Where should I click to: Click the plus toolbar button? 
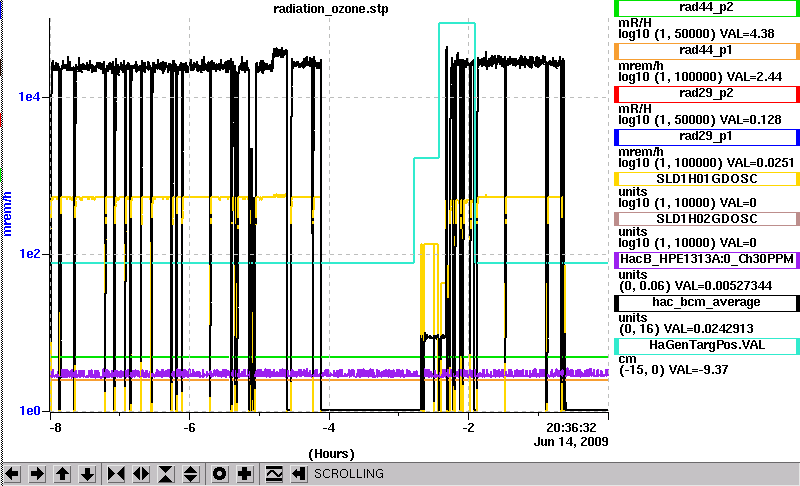(244, 474)
